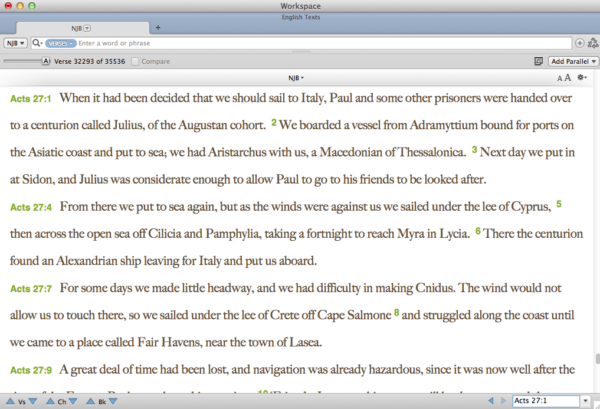Viewport: 600px width, 409px height.
Task: Click the 'Verse 32293 of 35536' status text
Action: (x=90, y=61)
